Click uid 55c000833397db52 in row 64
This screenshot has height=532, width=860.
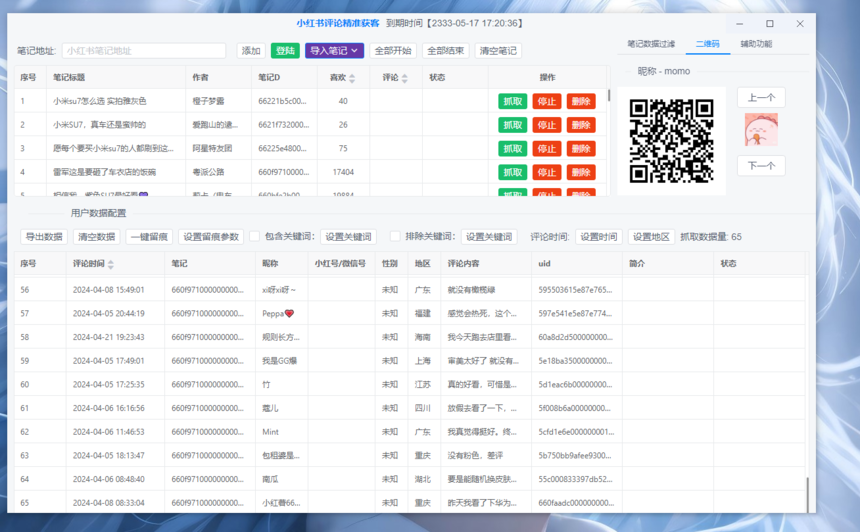point(575,479)
